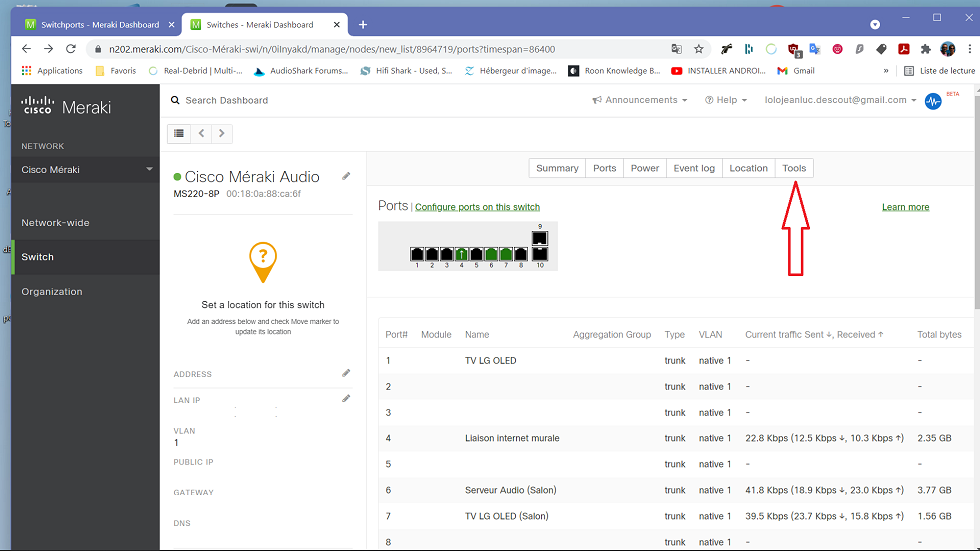This screenshot has width=980, height=551.
Task: Edit the ADDRESS field pencil icon
Action: point(346,373)
